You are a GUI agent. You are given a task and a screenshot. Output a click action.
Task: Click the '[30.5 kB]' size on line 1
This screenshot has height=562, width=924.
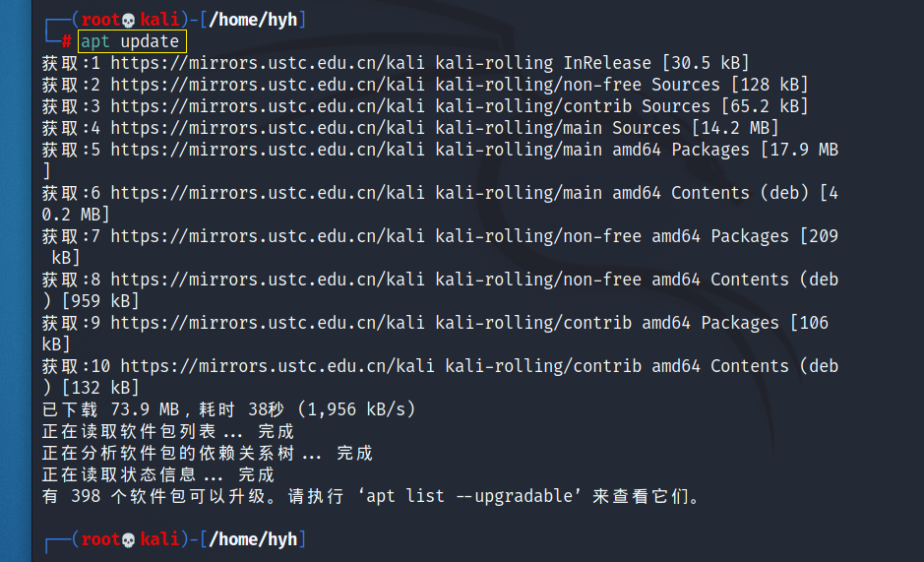coord(706,63)
